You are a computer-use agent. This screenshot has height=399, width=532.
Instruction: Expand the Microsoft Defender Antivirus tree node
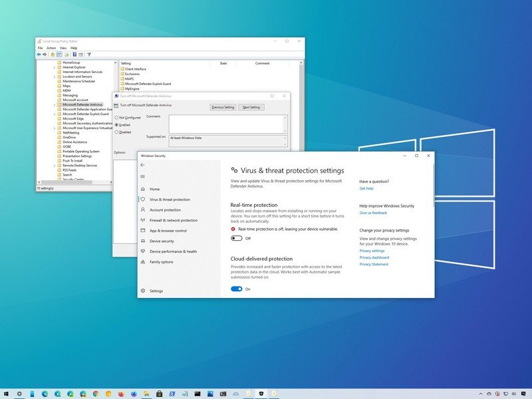(55, 105)
